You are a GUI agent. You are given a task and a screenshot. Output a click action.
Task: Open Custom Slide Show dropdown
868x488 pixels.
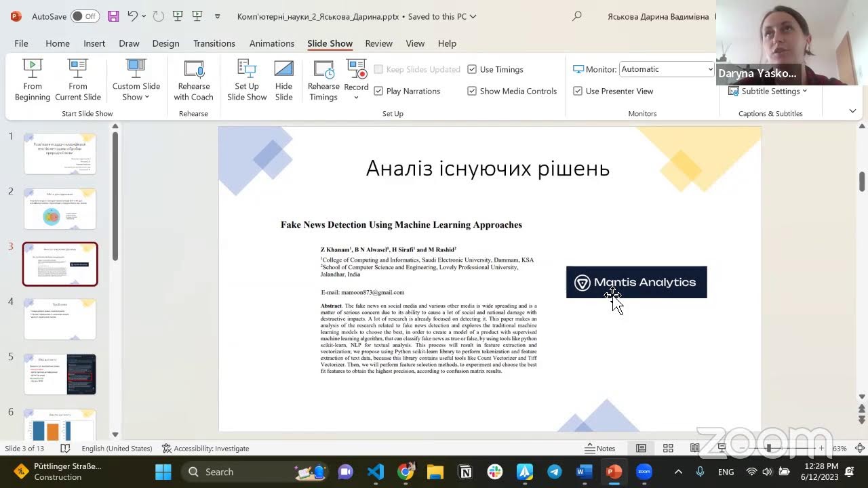point(136,80)
